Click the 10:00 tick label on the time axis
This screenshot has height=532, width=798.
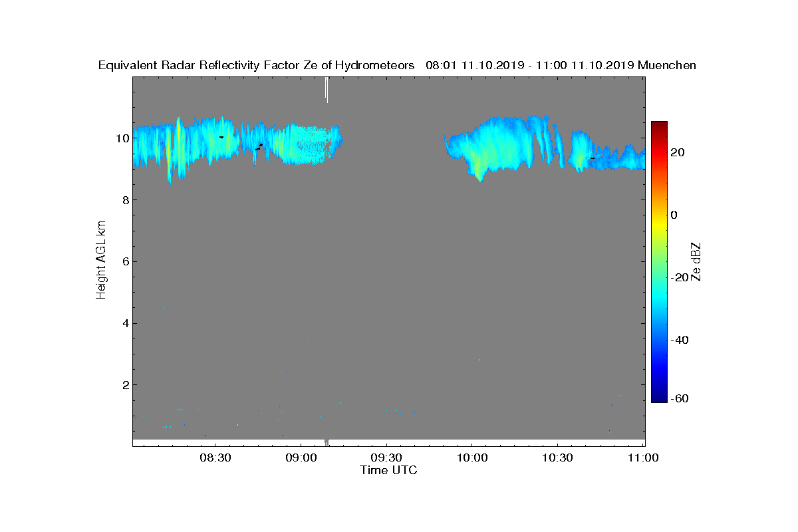tap(472, 458)
